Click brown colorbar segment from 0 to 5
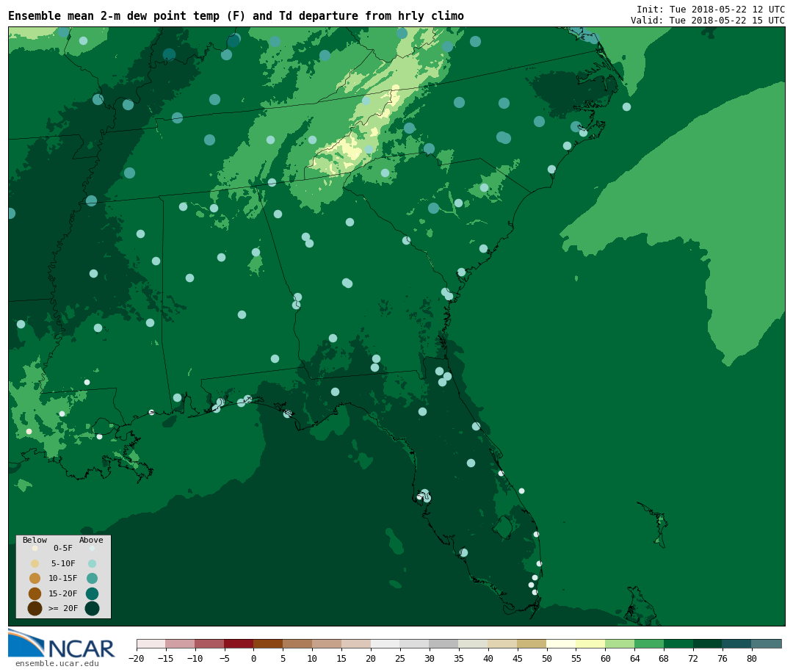 pyautogui.click(x=268, y=643)
